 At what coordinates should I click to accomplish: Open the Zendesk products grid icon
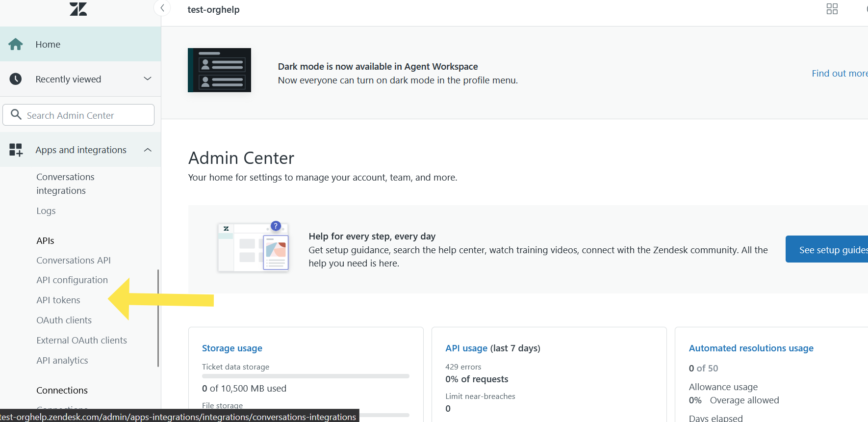tap(832, 9)
